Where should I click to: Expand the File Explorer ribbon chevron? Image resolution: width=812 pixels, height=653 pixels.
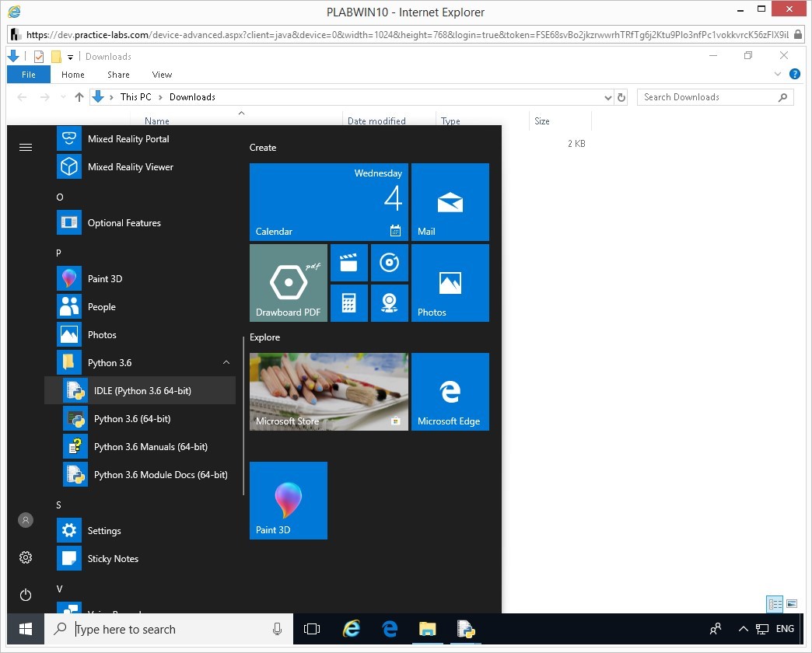(x=778, y=75)
